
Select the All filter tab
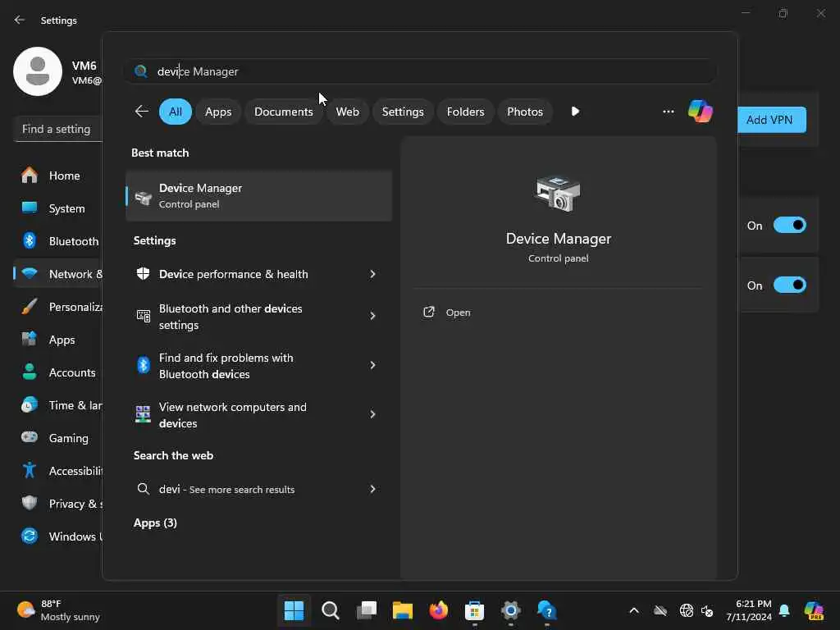176,112
